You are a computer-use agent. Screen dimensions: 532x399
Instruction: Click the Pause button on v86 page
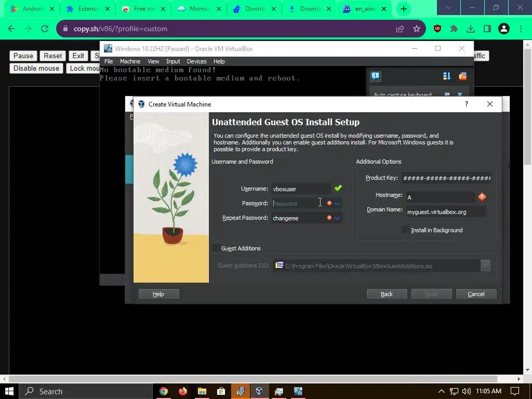pyautogui.click(x=23, y=56)
